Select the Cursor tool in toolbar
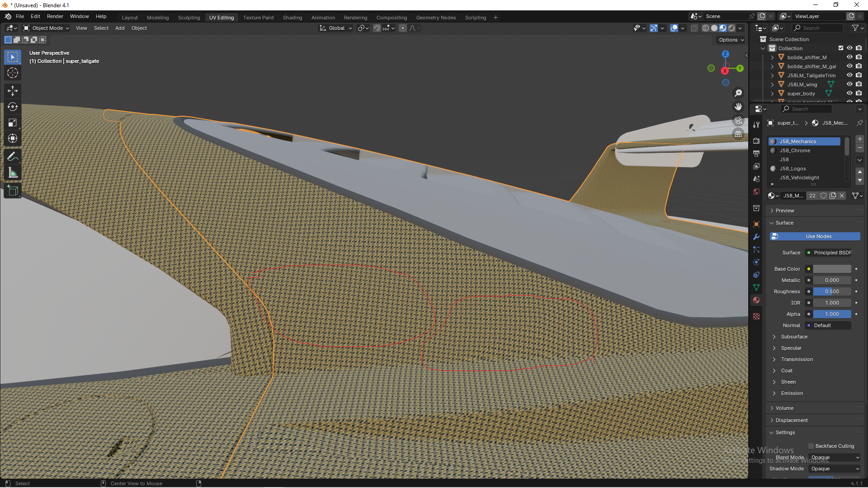Screen dimensions: 868x488 click(x=13, y=73)
